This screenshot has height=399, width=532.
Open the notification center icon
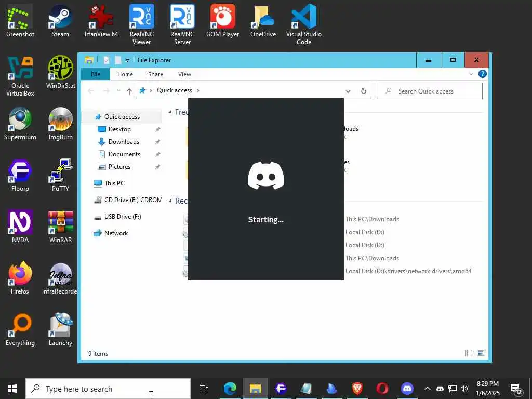pos(517,389)
